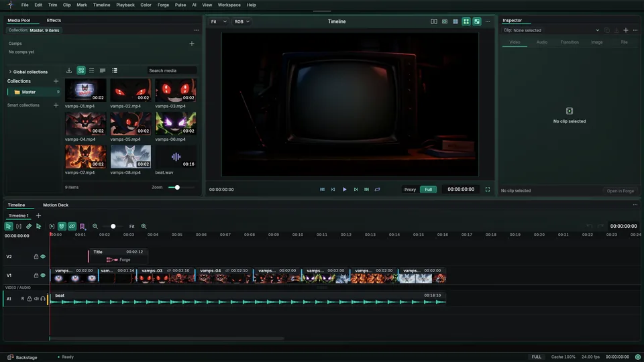
Task: Toggle the highlighted transform handles viewer icon
Action: (466, 21)
